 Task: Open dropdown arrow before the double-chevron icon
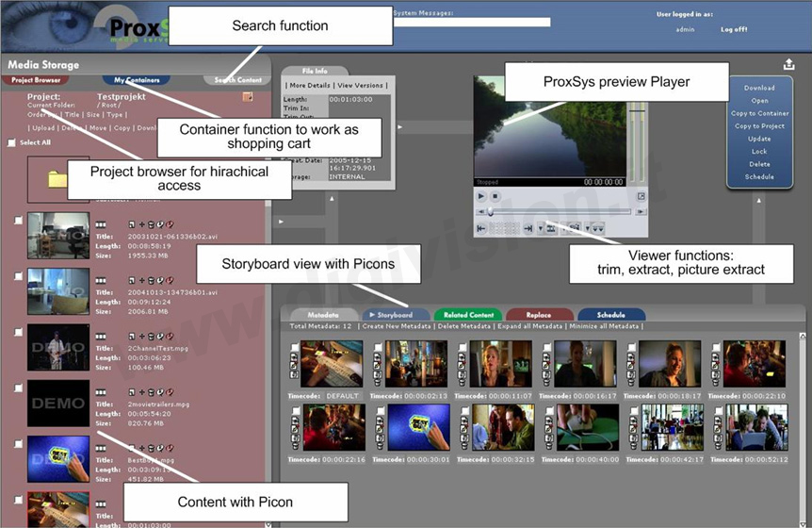587,228
